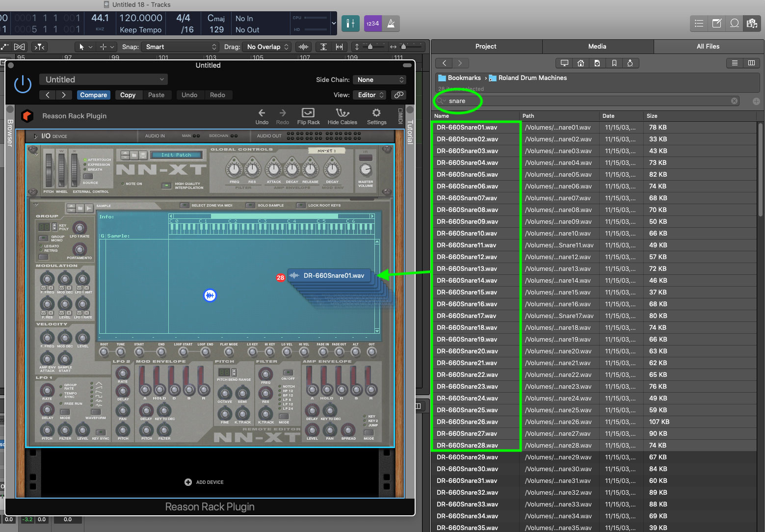This screenshot has height=532, width=765.
Task: Show Project folder in file browser
Action: click(x=597, y=63)
